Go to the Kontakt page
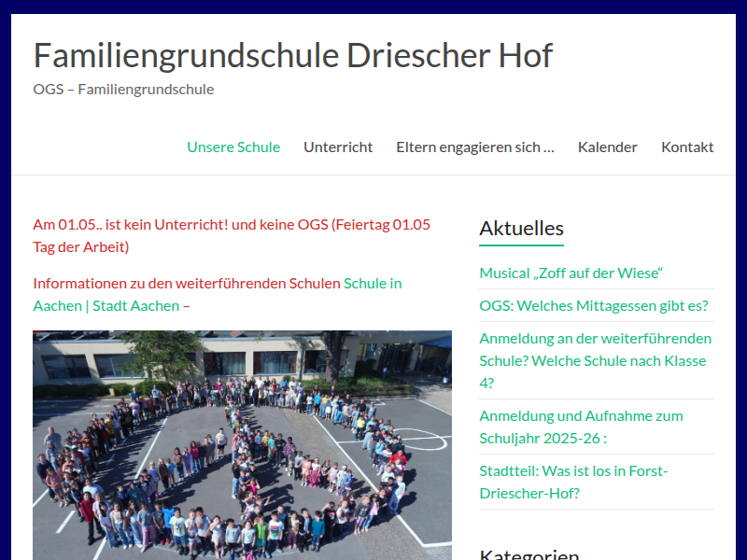 pos(687,147)
